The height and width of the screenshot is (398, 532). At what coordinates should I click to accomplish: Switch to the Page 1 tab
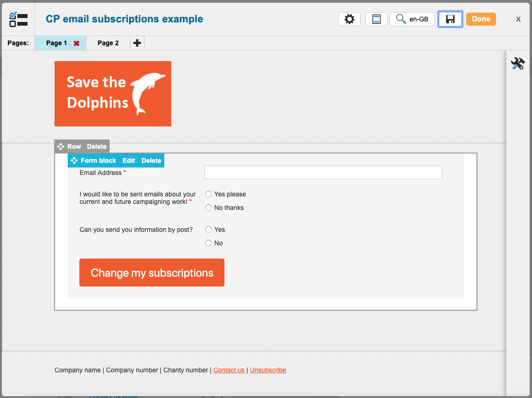(56, 43)
